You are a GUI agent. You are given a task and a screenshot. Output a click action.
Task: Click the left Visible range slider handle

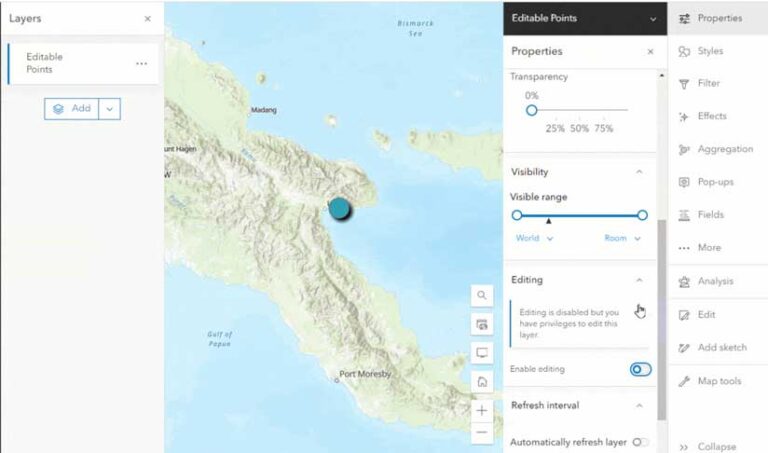click(517, 215)
